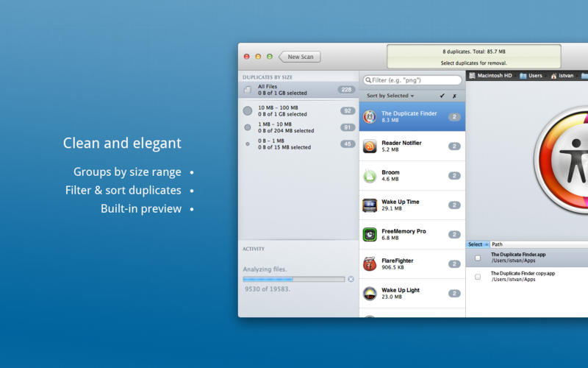Viewport: 588px width, 368px height.
Task: Click the FlareFighter app icon
Action: tap(370, 264)
